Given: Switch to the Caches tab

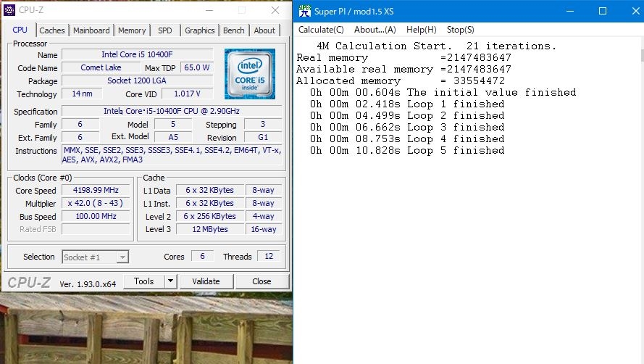Looking at the screenshot, I should [51, 30].
